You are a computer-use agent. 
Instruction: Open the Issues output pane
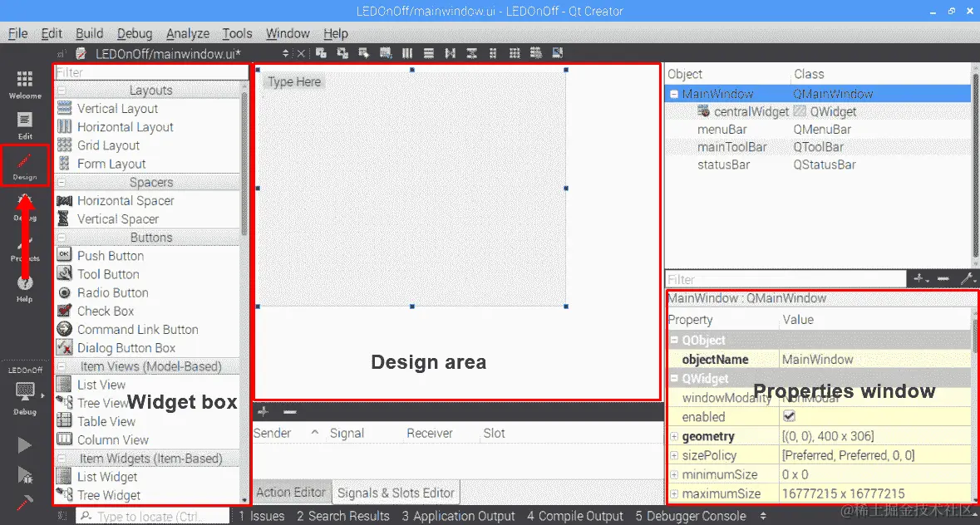pyautogui.click(x=261, y=516)
